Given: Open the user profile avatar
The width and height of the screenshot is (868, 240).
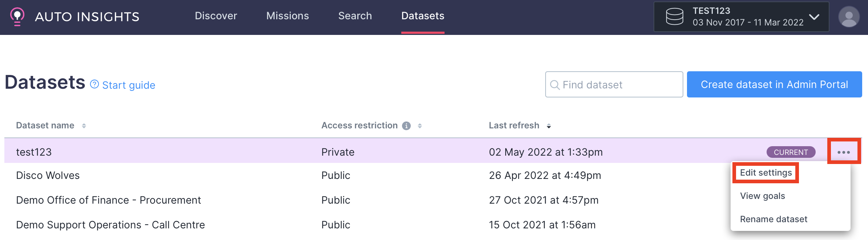Looking at the screenshot, I should click(849, 17).
